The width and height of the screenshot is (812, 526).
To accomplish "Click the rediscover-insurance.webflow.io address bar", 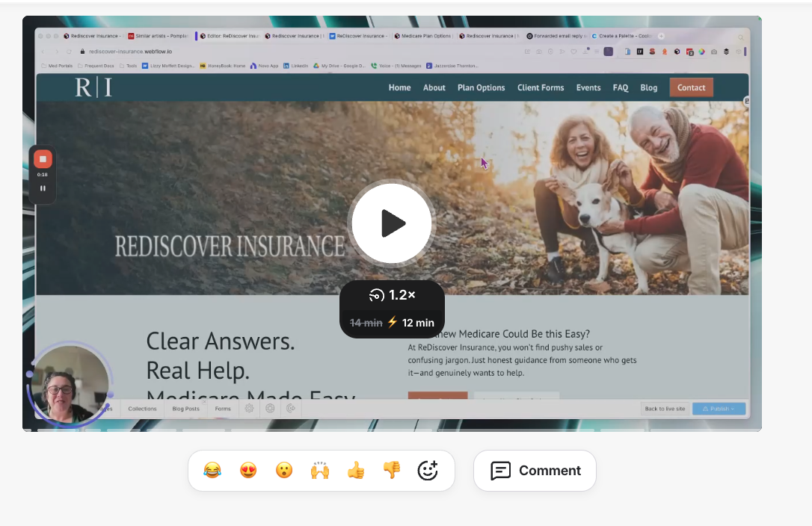I will pyautogui.click(x=131, y=52).
